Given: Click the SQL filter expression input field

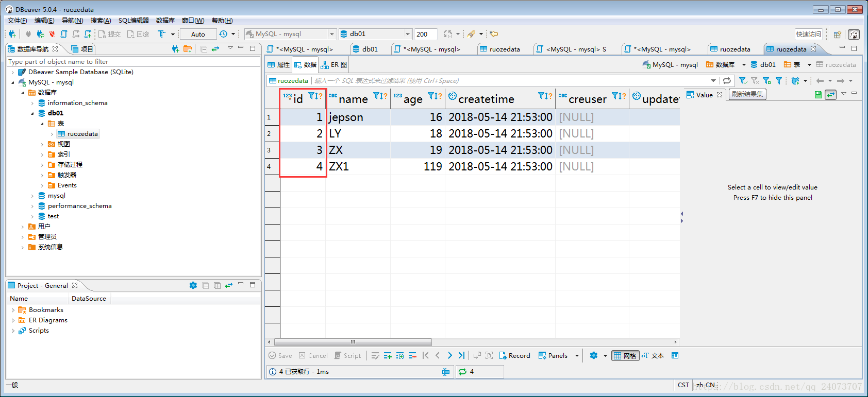Looking at the screenshot, I should point(510,80).
